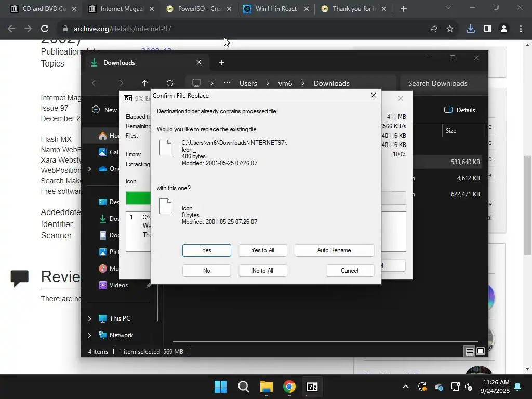The width and height of the screenshot is (532, 399).
Task: Open File Explorer from the taskbar
Action: coord(267,387)
